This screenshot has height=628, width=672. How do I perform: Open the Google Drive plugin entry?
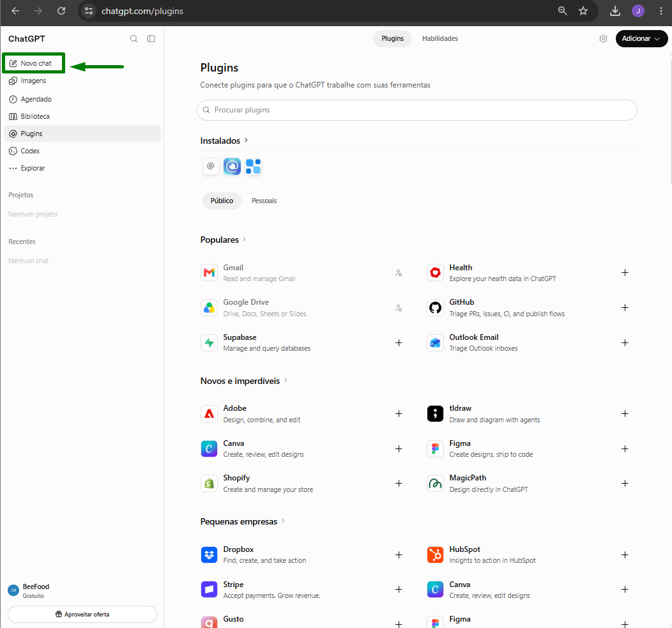(x=302, y=308)
